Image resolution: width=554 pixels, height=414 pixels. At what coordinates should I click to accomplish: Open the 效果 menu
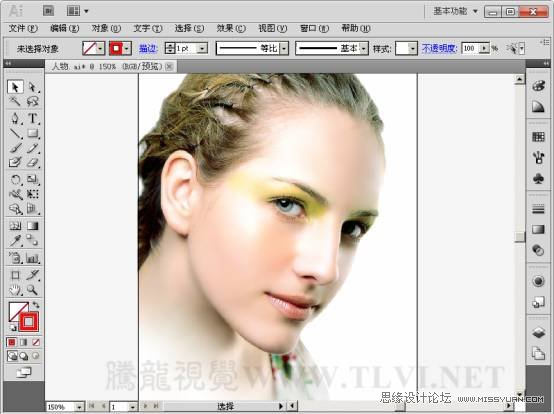(x=231, y=28)
